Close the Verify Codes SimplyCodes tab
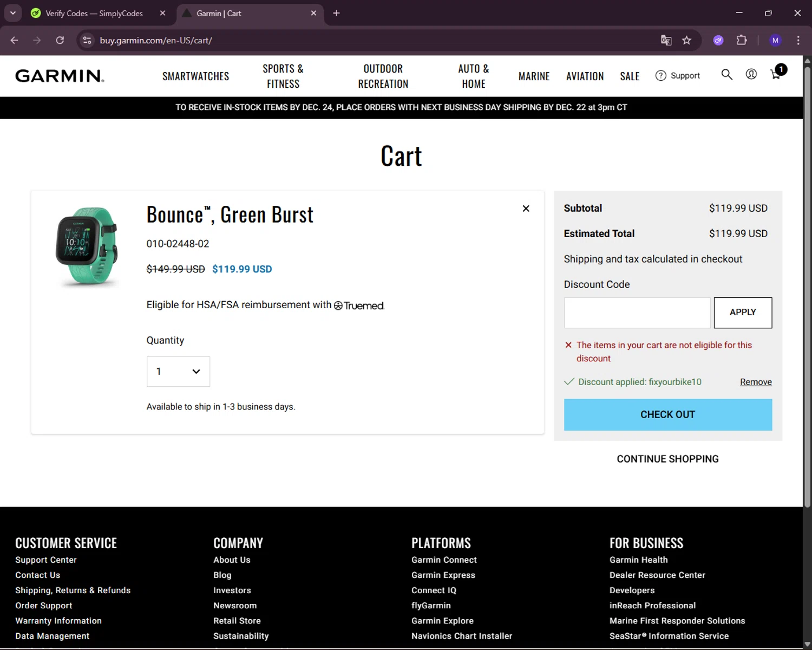 [x=162, y=13]
